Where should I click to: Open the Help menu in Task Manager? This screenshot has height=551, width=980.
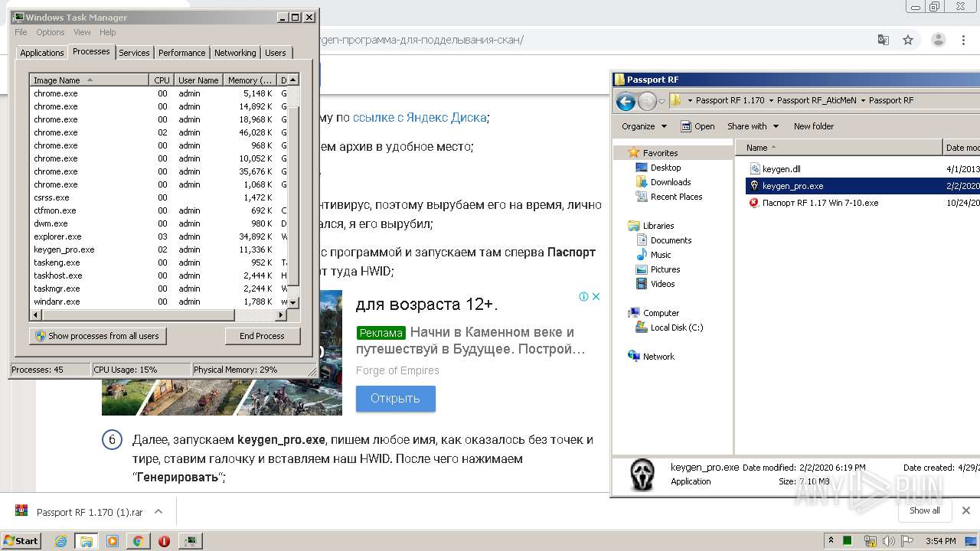point(108,32)
